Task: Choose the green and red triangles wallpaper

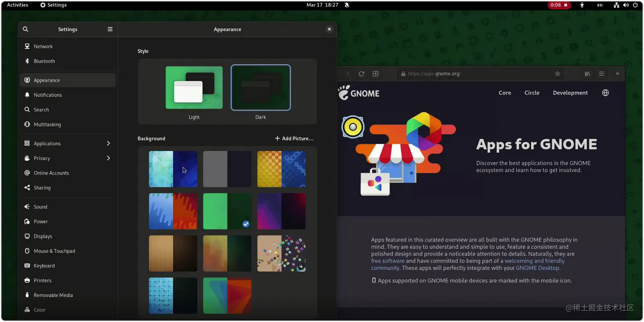Action: click(x=227, y=296)
